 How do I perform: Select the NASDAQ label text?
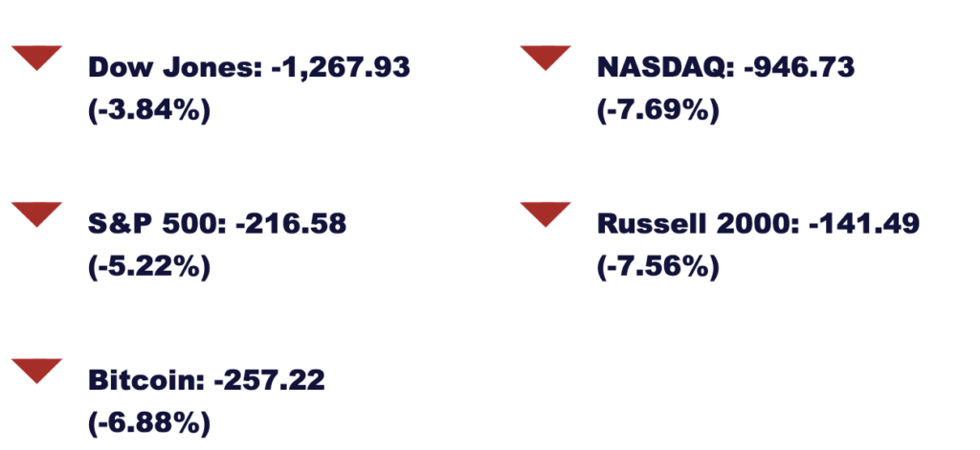666,67
